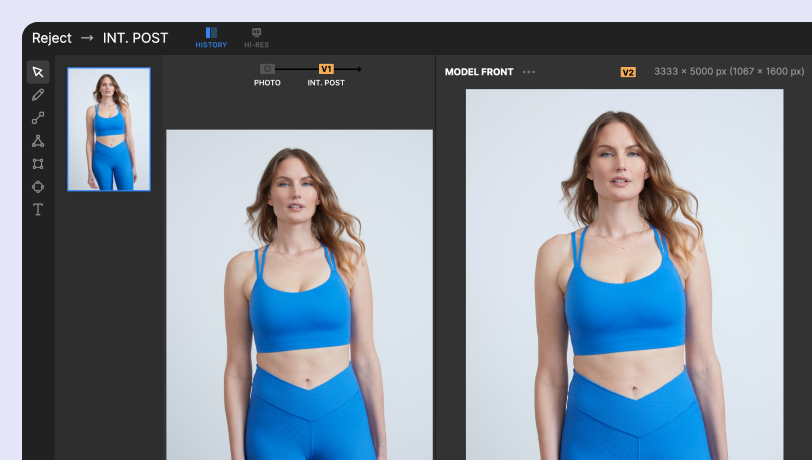Switch to the HI-RES tab
The height and width of the screenshot is (460, 812).
[257, 38]
